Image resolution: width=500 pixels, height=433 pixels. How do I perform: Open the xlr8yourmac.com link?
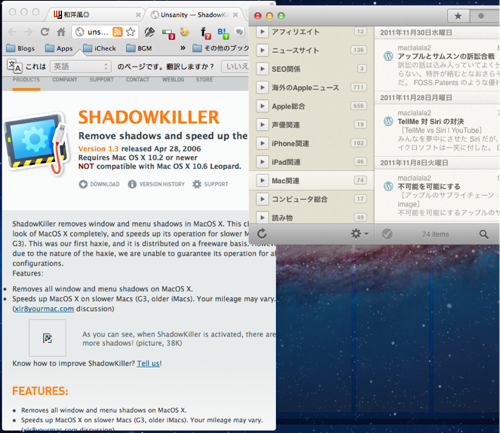click(44, 309)
